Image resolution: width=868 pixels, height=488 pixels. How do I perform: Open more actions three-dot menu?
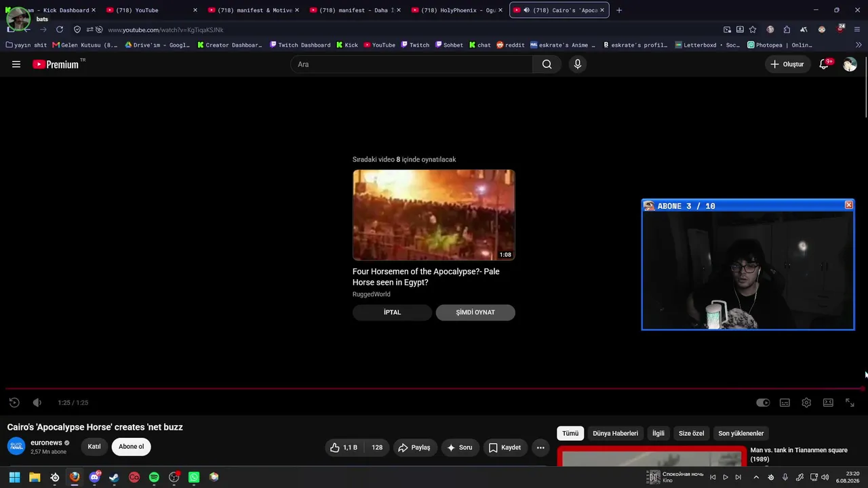540,447
